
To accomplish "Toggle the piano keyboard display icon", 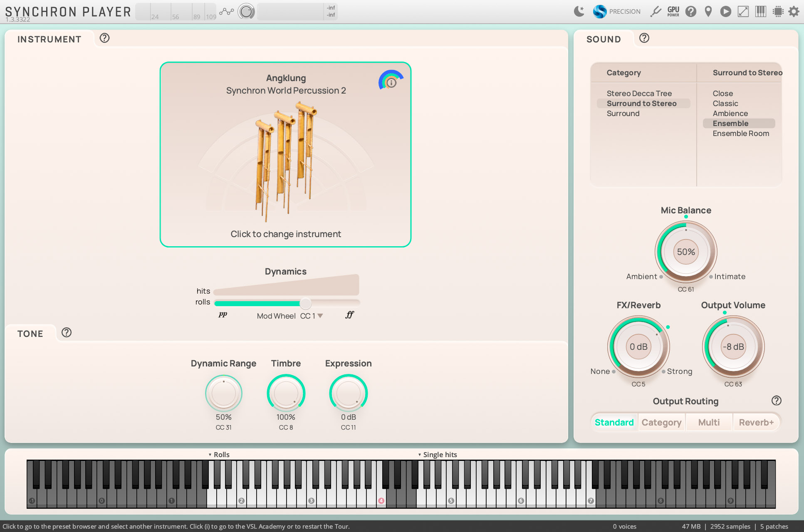I will (x=760, y=11).
